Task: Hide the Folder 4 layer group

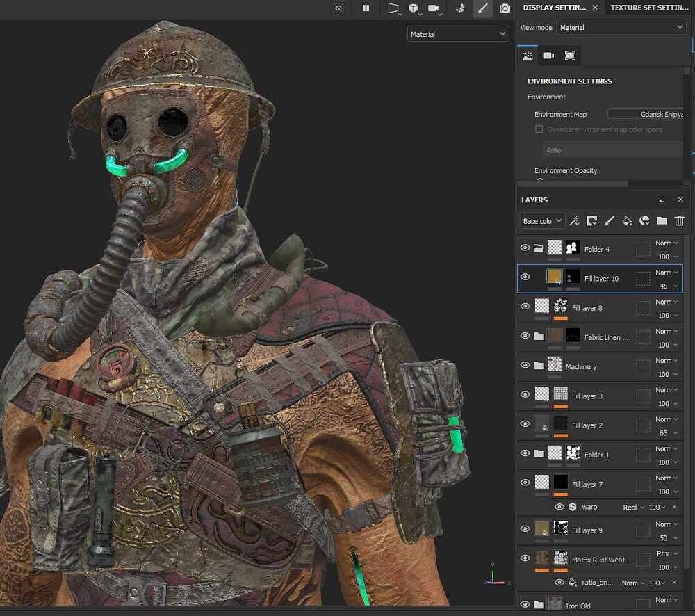Action: 525,248
